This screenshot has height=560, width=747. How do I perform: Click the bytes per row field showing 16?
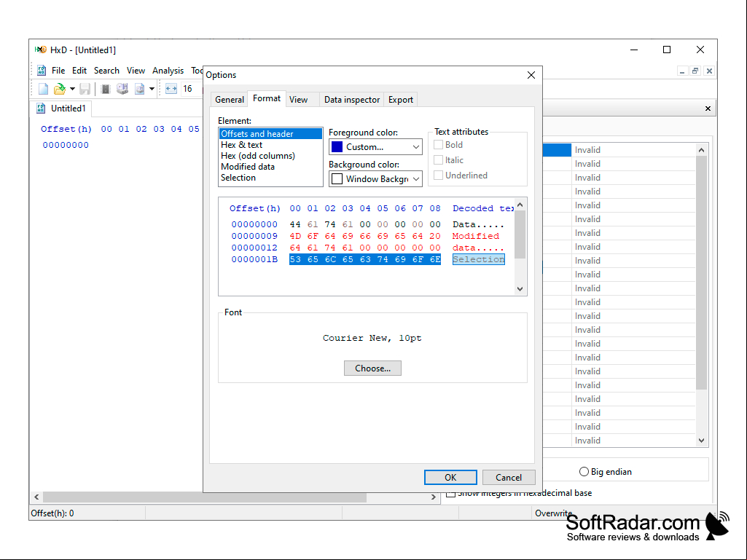click(192, 89)
